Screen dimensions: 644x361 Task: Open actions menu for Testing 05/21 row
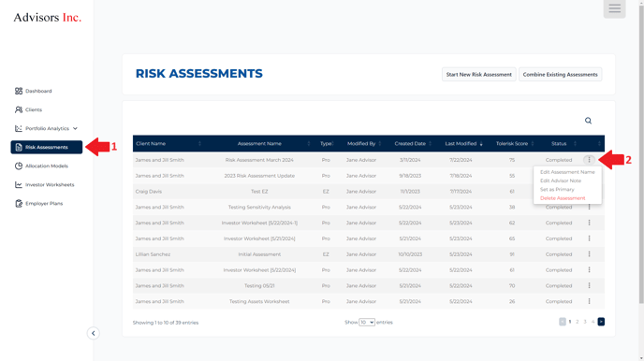[589, 285]
